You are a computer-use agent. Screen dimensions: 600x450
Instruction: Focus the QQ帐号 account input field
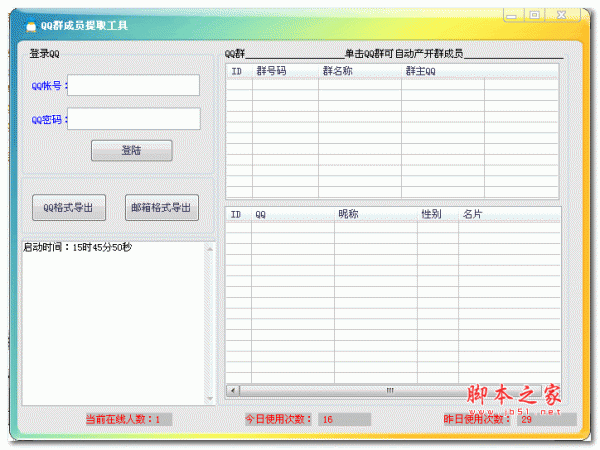tap(133, 85)
